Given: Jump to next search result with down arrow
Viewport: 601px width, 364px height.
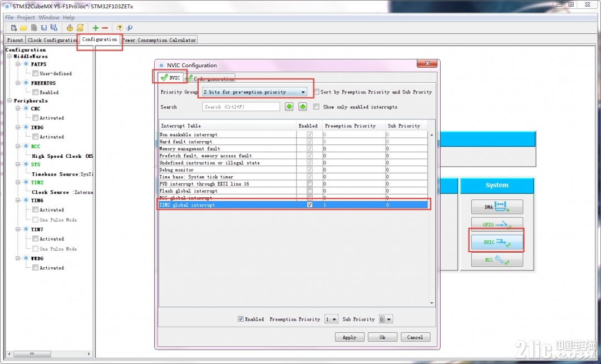Looking at the screenshot, I should (x=289, y=107).
